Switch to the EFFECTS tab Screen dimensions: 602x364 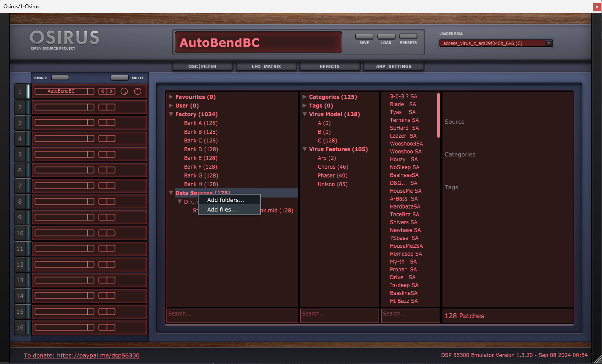pyautogui.click(x=330, y=66)
